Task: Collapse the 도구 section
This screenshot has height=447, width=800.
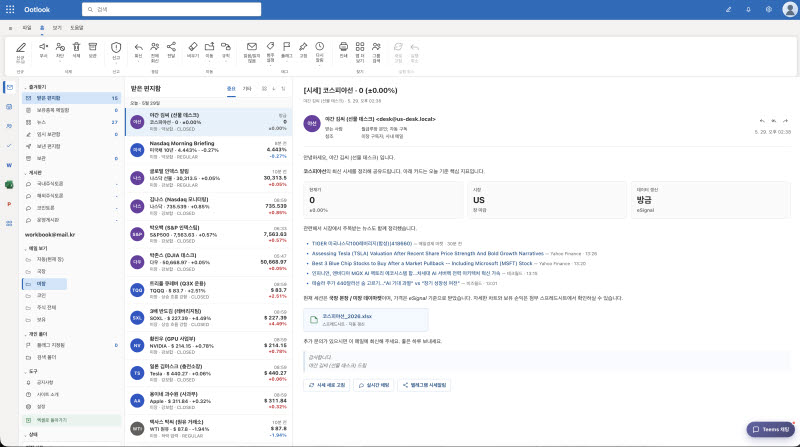Action: pyautogui.click(x=26, y=371)
